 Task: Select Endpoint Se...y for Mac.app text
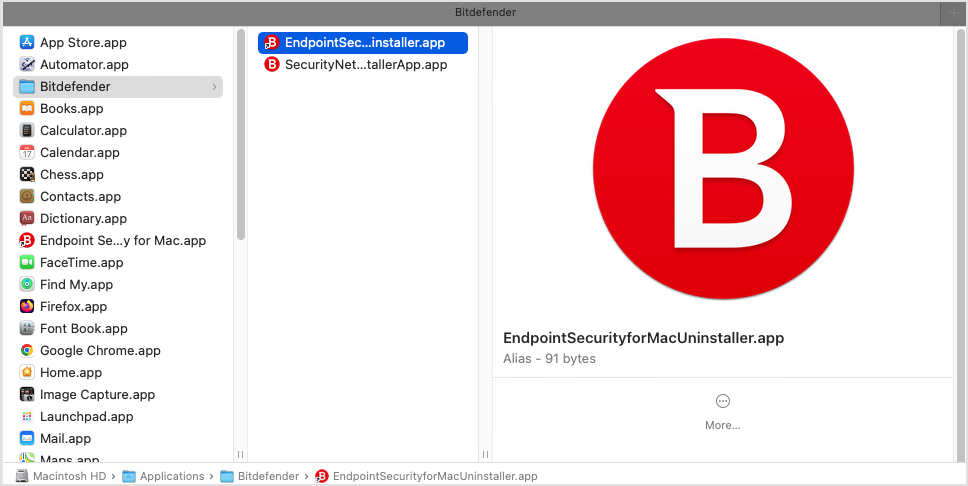[123, 240]
